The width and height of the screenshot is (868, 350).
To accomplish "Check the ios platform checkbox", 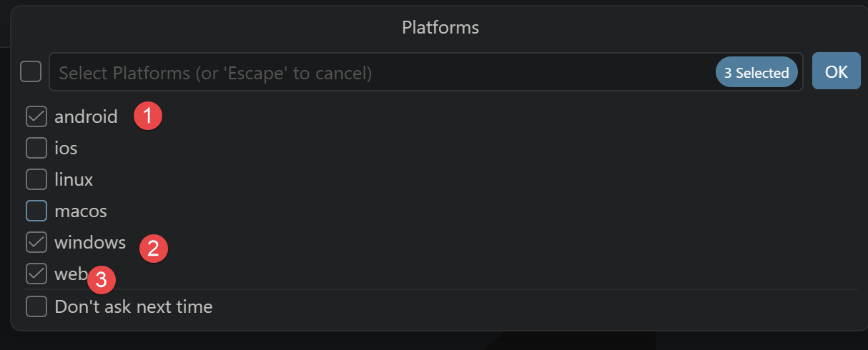I will point(36,148).
